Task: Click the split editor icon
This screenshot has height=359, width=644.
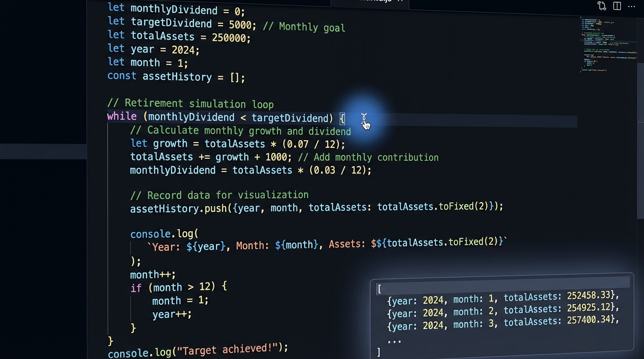Action: click(x=617, y=6)
